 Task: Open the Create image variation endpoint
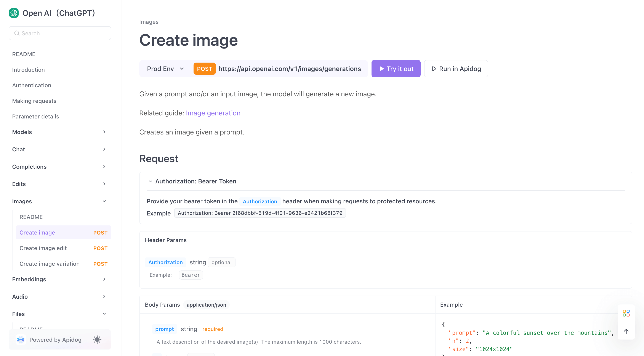(x=50, y=264)
